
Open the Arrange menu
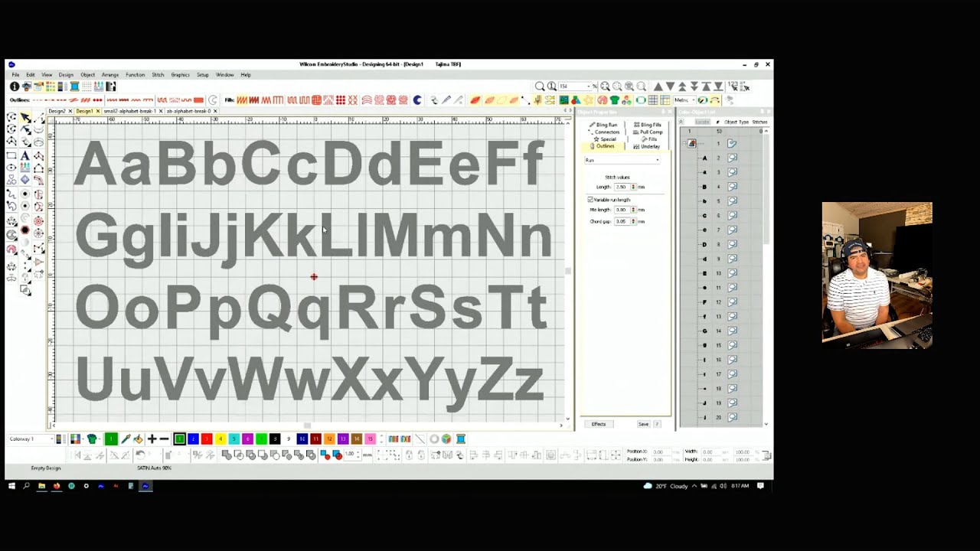click(x=110, y=74)
